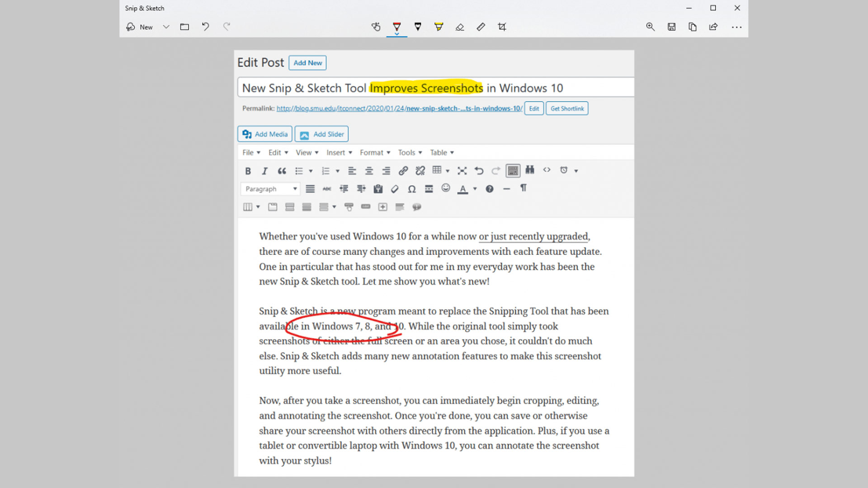Viewport: 868px width, 488px height.
Task: Insert or edit a link
Action: click(x=403, y=171)
